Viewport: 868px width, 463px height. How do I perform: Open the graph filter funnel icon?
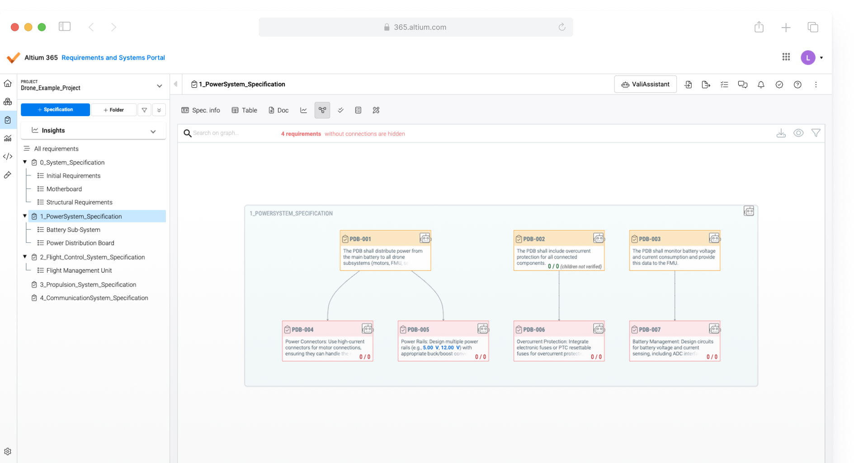pyautogui.click(x=816, y=133)
